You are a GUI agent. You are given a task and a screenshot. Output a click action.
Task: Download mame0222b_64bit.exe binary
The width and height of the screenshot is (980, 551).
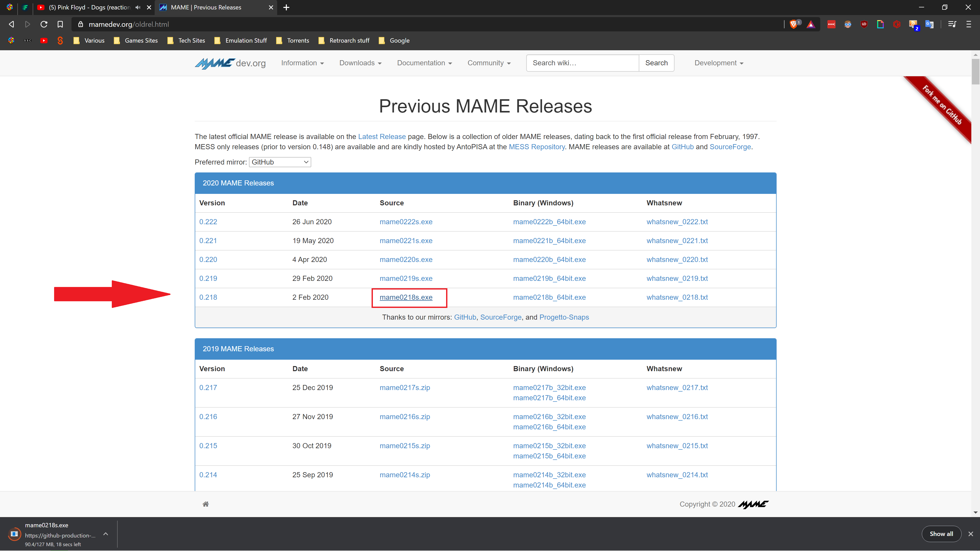549,222
